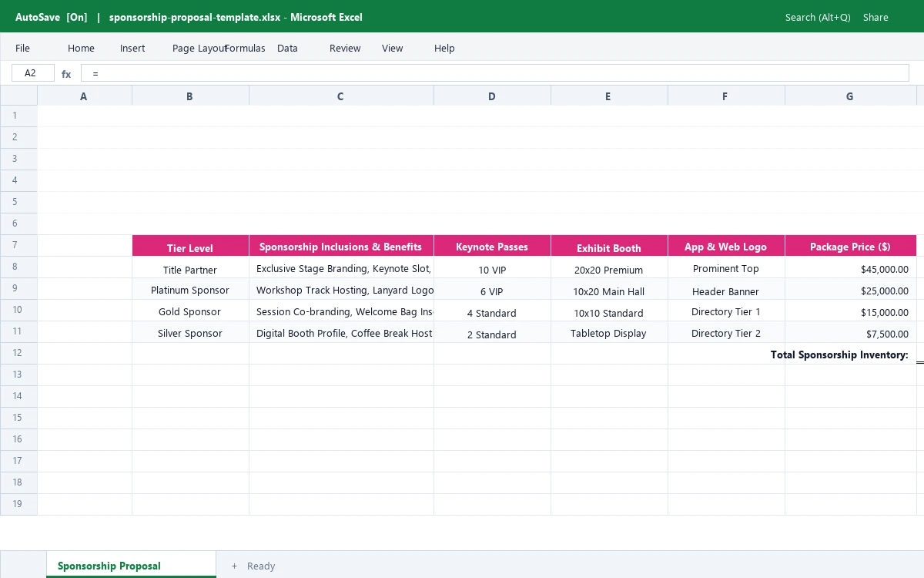
Task: Toggle AutoSave [On]
Action: pos(52,17)
